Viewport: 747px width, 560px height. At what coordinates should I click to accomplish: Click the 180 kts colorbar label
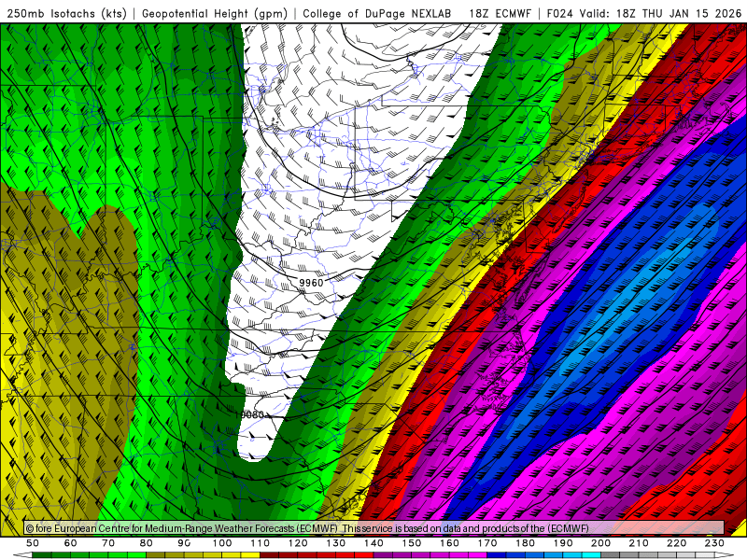click(x=525, y=543)
